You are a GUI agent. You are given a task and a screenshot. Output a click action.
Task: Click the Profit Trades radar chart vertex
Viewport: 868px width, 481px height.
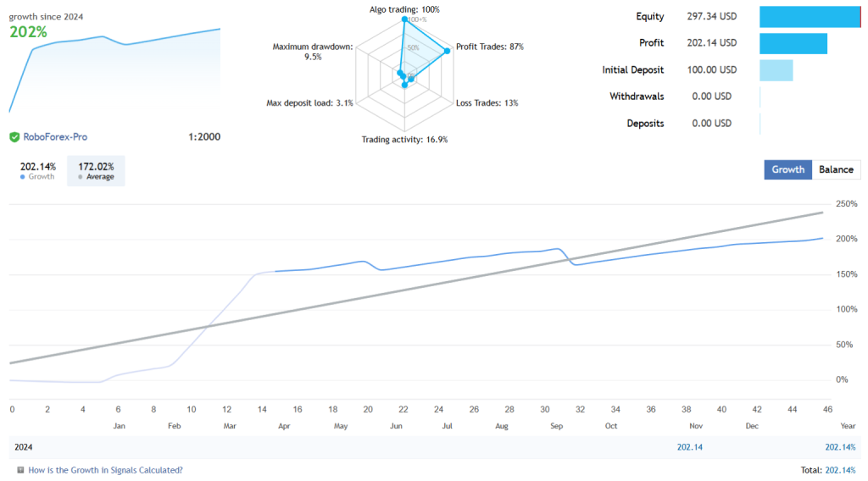447,50
